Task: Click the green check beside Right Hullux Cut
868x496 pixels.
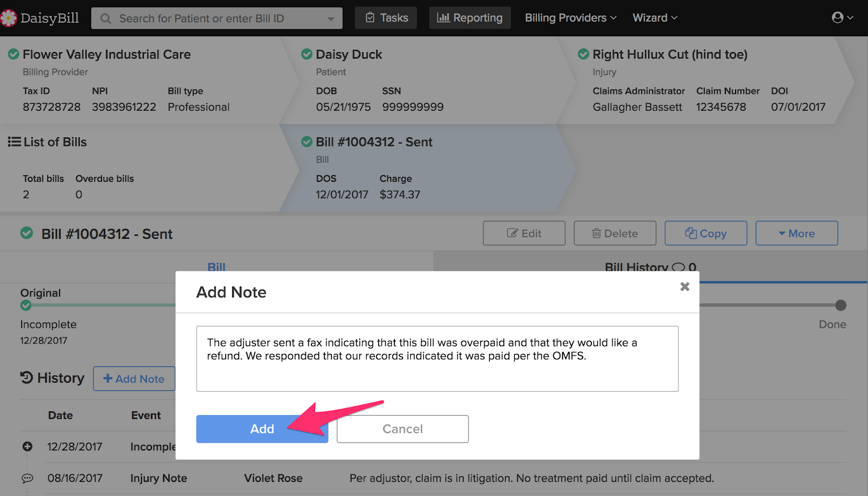Action: 583,54
